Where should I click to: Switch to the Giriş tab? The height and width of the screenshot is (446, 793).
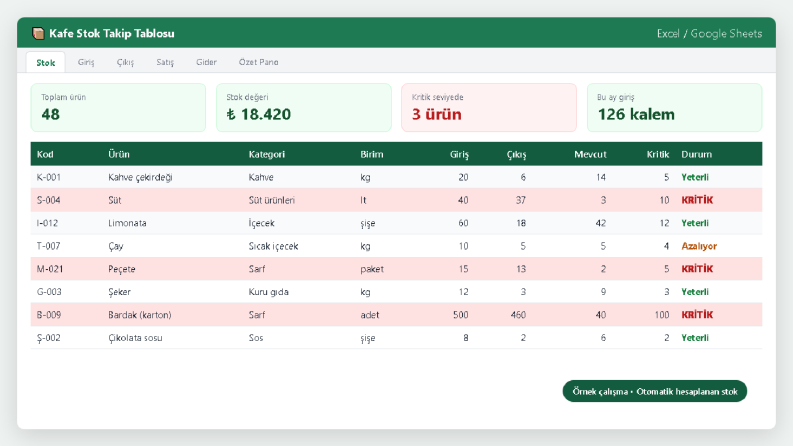tap(86, 62)
